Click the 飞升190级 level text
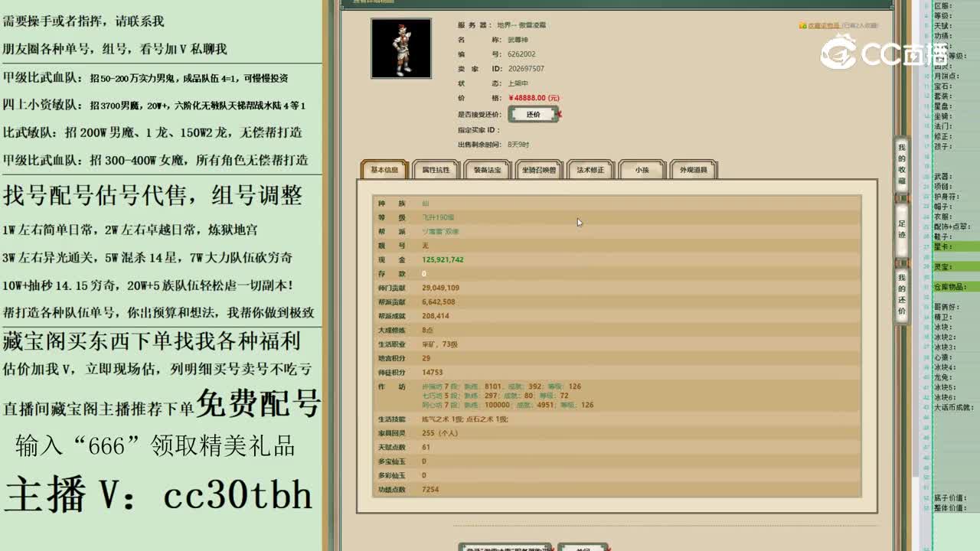This screenshot has height=551, width=980. coord(438,217)
